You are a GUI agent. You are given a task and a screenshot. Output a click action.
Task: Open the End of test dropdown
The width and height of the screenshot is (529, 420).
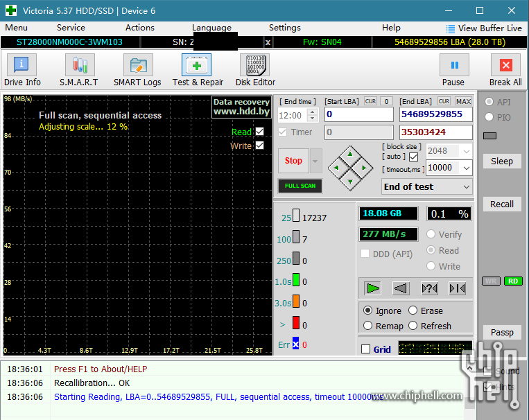point(426,186)
